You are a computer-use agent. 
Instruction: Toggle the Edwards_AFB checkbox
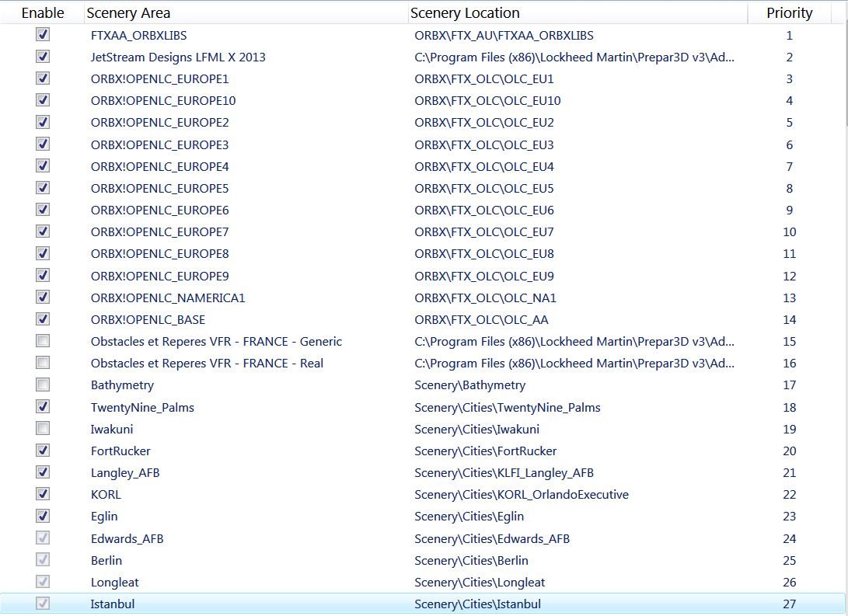coord(43,537)
